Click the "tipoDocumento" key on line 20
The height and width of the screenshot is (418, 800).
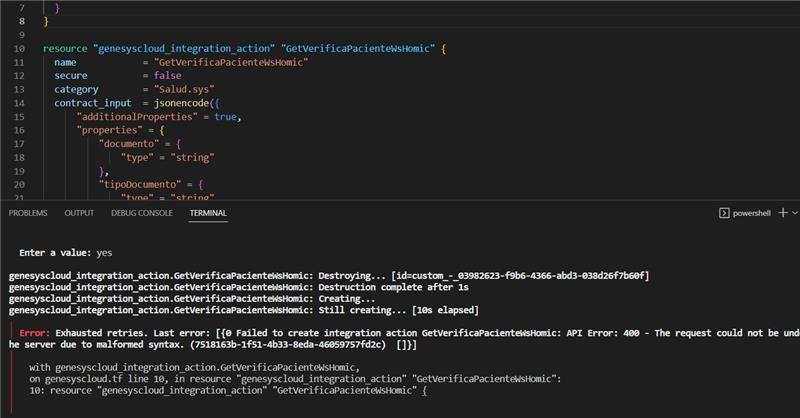pos(140,184)
